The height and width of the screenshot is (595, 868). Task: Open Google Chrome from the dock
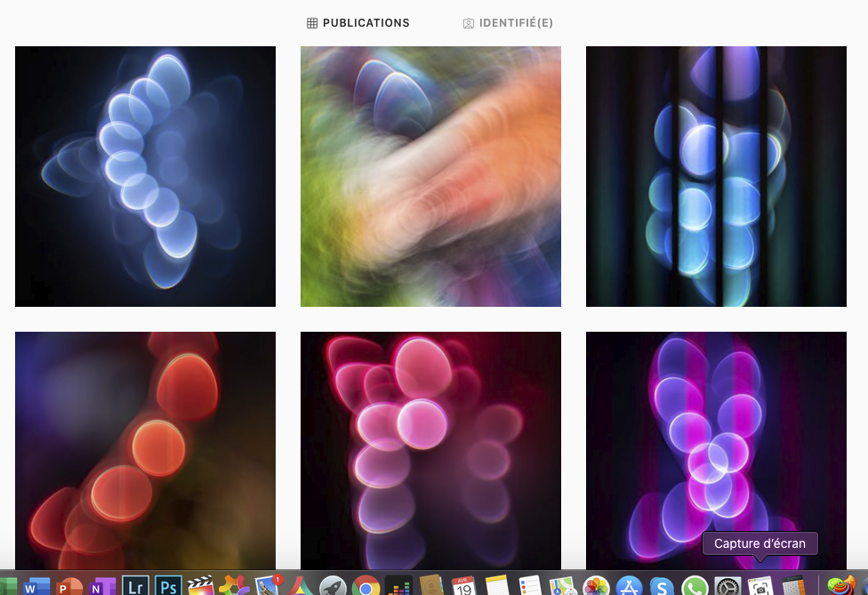coord(366,586)
